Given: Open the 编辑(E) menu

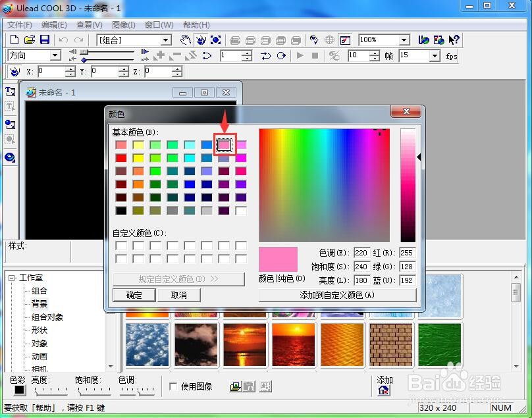Looking at the screenshot, I should coord(54,25).
